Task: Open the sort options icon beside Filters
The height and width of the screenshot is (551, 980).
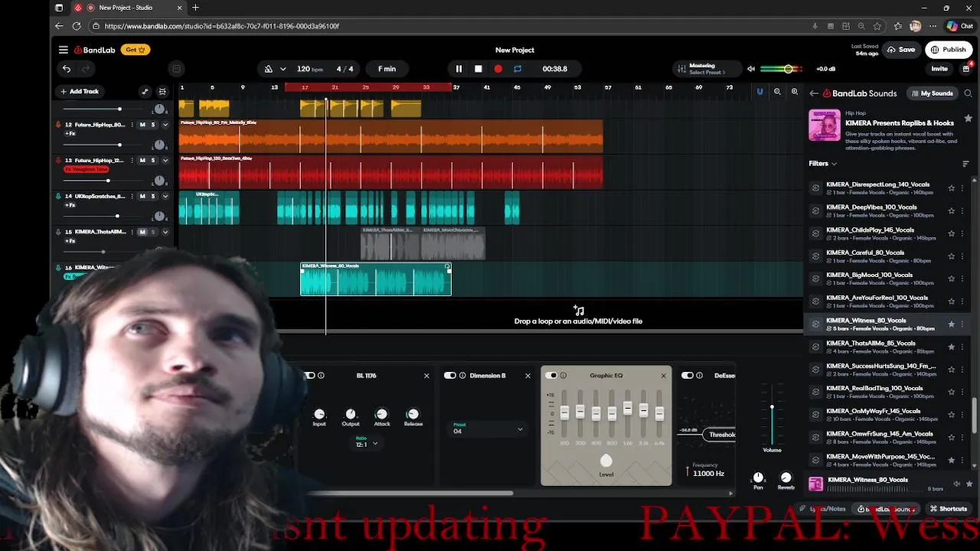Action: [x=965, y=164]
